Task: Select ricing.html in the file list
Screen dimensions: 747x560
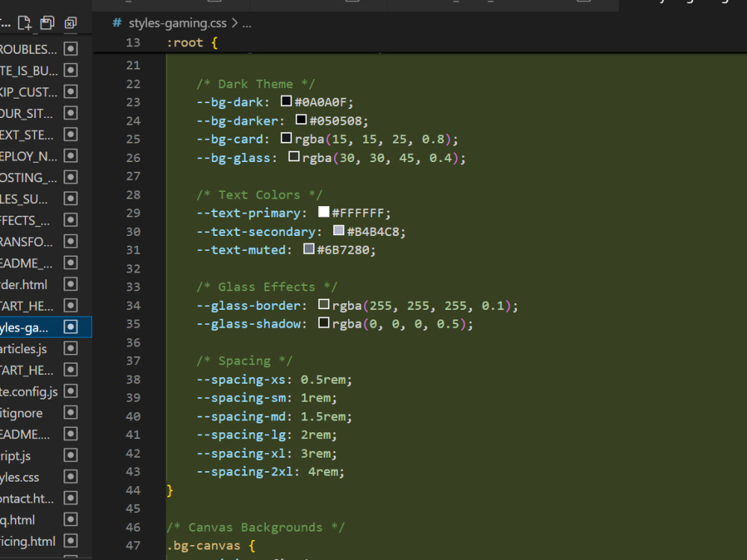Action: tap(28, 541)
